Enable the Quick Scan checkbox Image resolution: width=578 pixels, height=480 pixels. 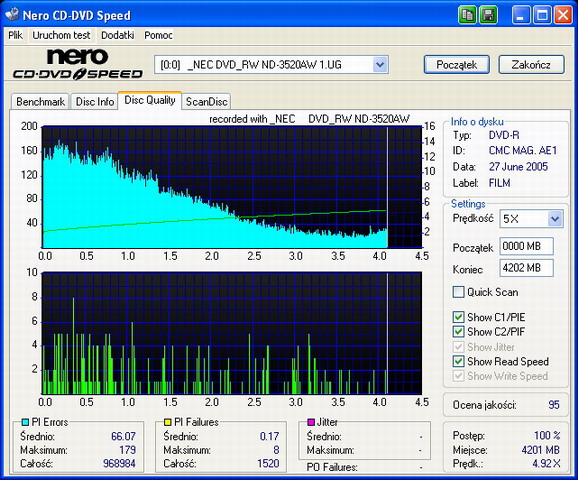point(458,292)
